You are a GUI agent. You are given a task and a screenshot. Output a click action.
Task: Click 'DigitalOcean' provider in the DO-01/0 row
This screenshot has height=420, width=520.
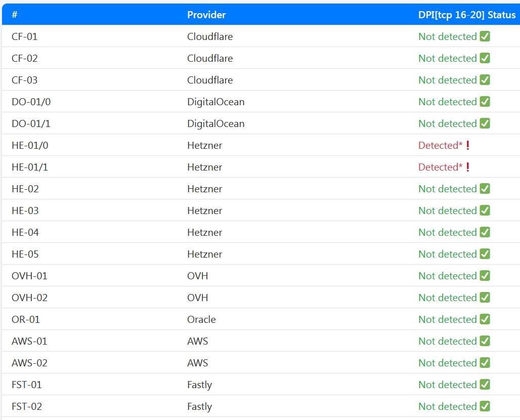pos(216,102)
